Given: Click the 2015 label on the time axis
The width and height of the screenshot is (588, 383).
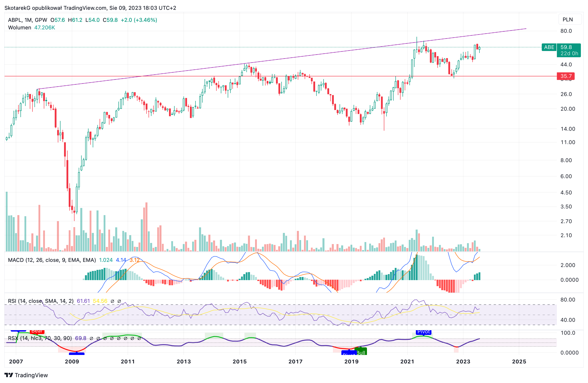Looking at the screenshot, I should [x=240, y=361].
